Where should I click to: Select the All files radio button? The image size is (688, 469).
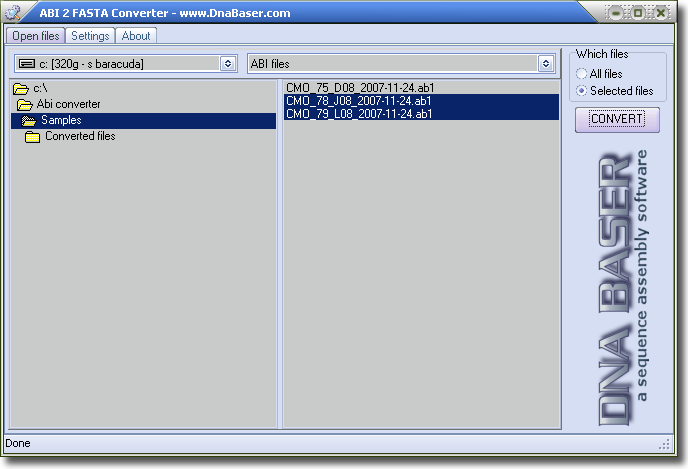tap(581, 73)
